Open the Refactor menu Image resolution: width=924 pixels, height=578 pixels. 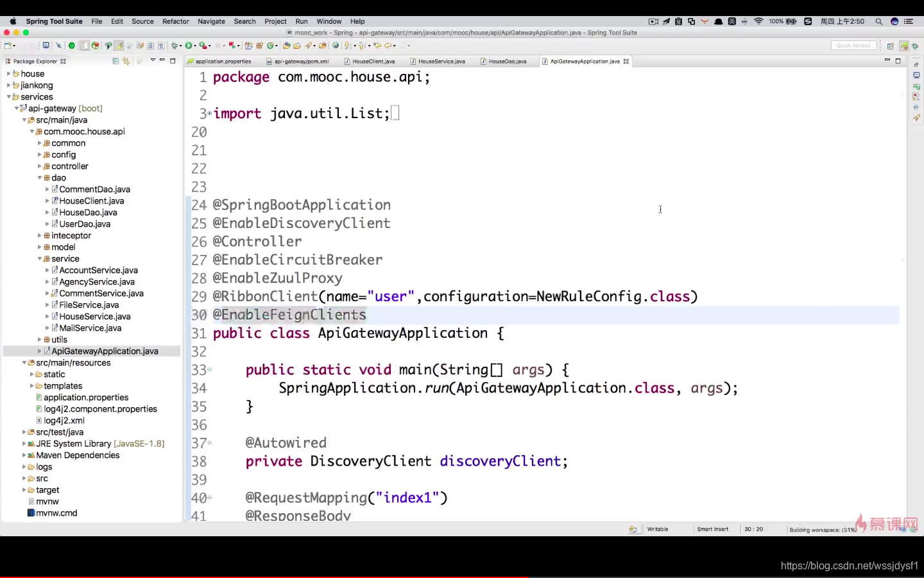(176, 21)
